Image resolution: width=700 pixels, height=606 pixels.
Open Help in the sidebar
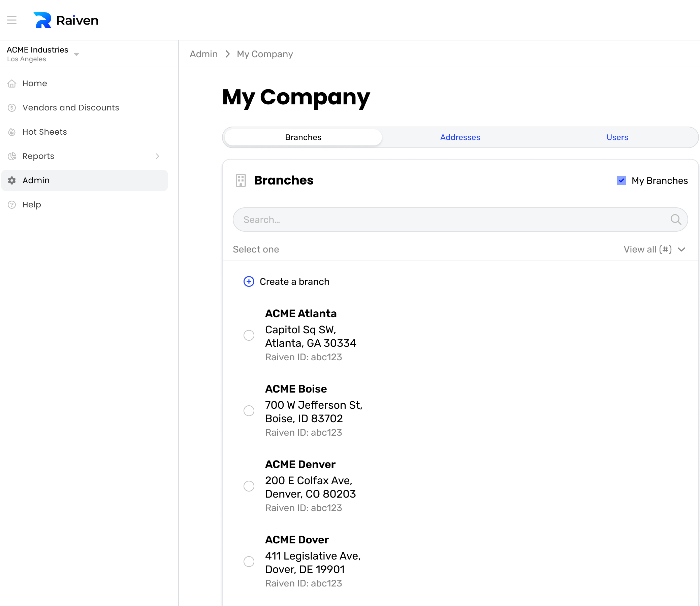click(85, 205)
